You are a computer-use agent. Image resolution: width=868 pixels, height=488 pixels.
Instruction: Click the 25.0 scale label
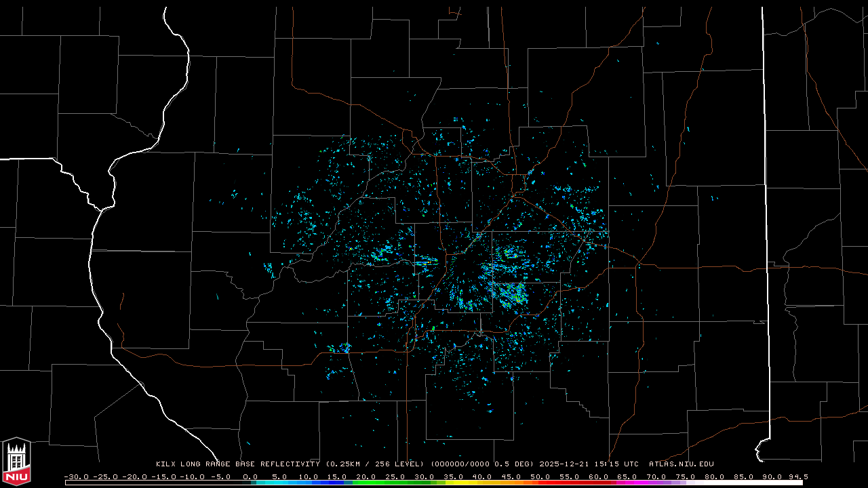point(395,476)
